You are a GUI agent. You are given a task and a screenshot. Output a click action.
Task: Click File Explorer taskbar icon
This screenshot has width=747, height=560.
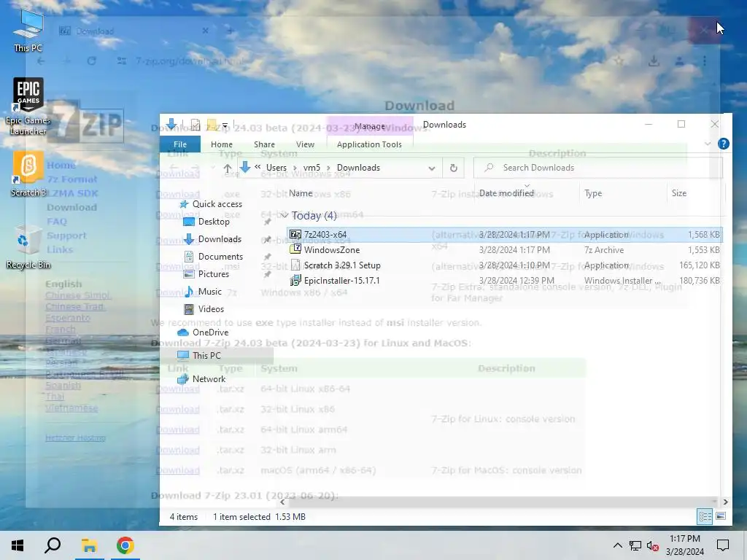89,545
